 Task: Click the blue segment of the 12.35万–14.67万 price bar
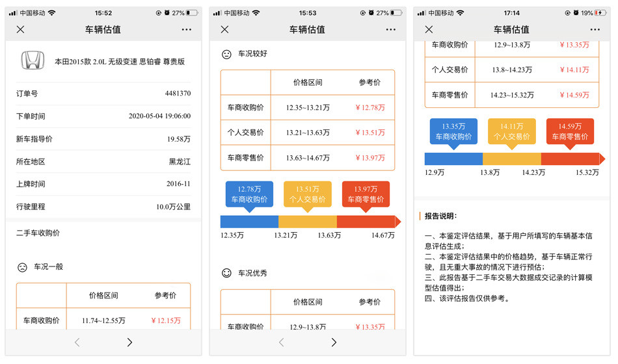(x=249, y=222)
